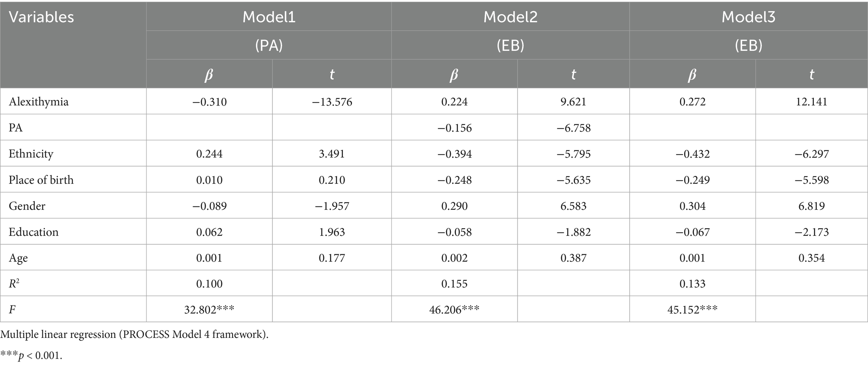The image size is (868, 366).
Task: Click the value −13.576 in Alexithymia row
Action: coord(332,102)
